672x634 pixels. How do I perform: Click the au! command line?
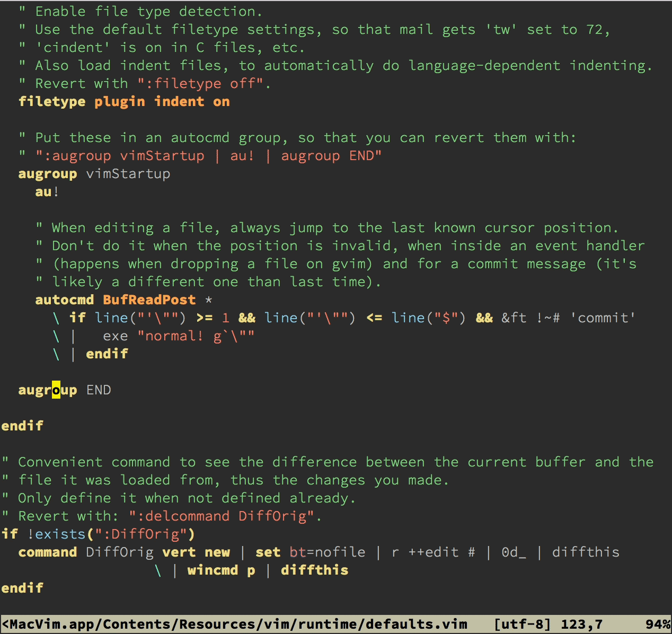47,191
